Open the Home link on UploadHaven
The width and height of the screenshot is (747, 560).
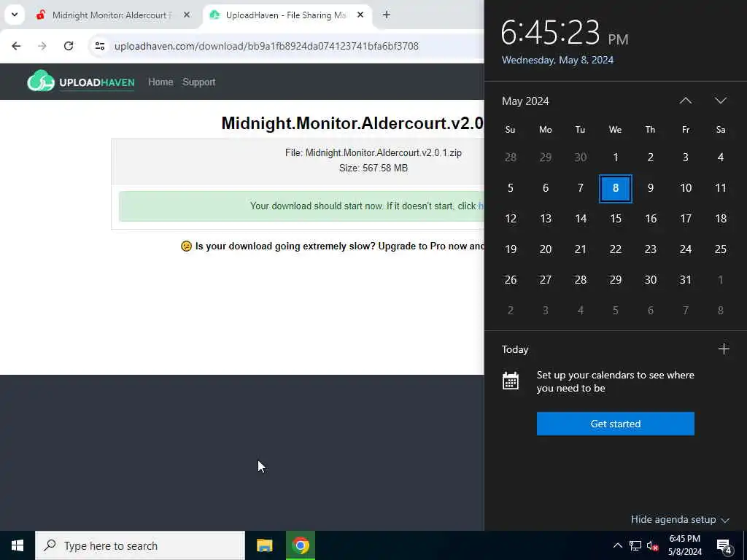(160, 82)
